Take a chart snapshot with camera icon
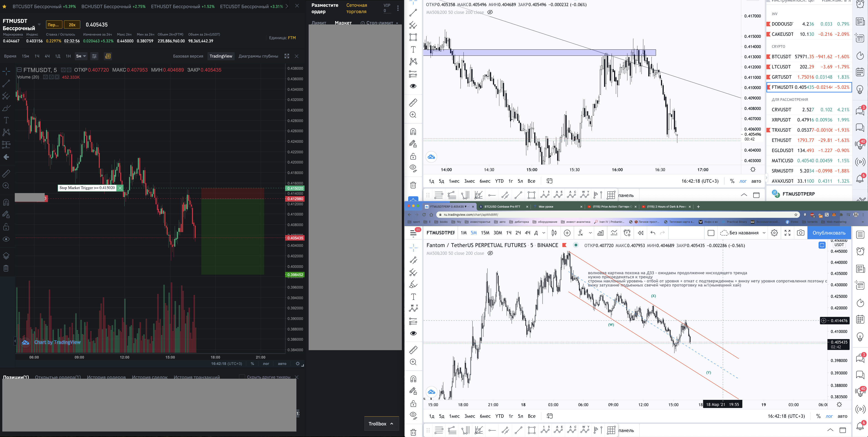The width and height of the screenshot is (868, 437). [801, 233]
